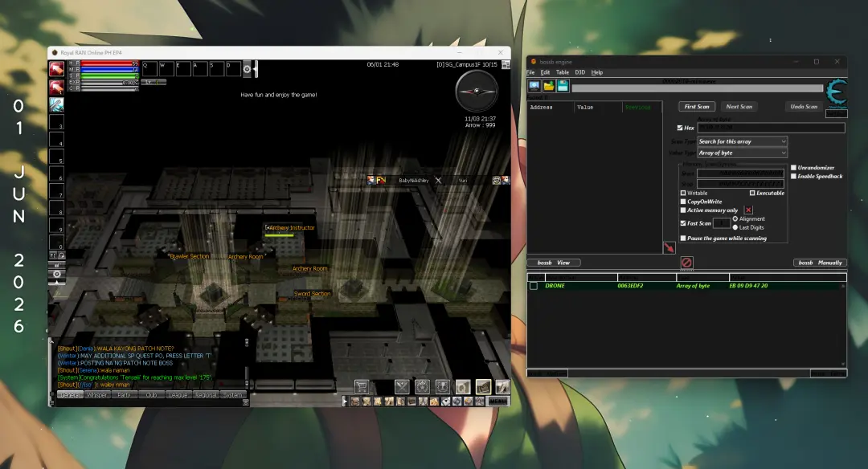Viewport: 868px width, 469px height.
Task: Click the bossb Manually button
Action: coord(821,263)
